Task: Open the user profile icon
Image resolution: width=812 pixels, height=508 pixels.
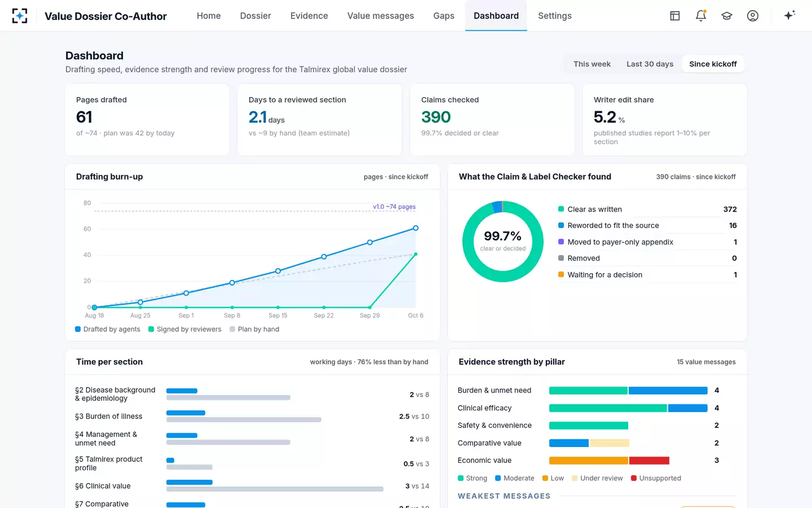Action: pos(753,16)
